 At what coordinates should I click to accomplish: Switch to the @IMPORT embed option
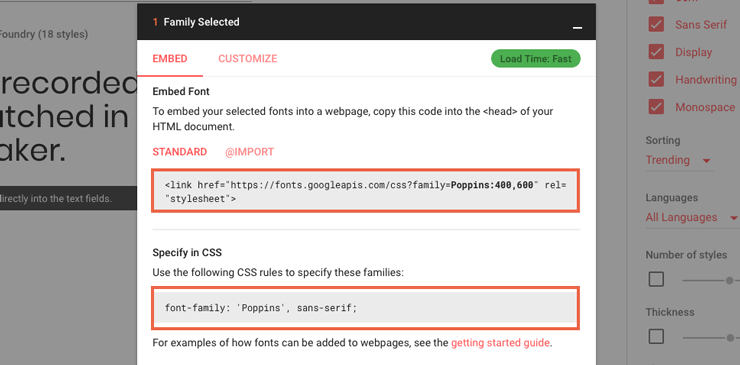coord(250,152)
